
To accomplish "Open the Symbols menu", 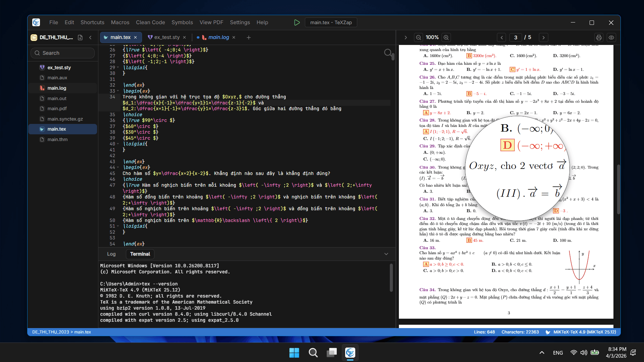I will pyautogui.click(x=182, y=22).
